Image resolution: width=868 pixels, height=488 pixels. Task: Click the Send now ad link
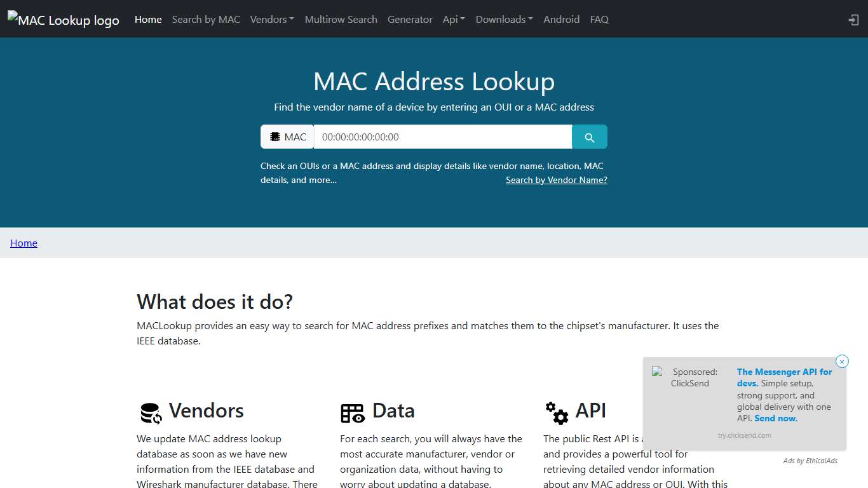pyautogui.click(x=775, y=418)
